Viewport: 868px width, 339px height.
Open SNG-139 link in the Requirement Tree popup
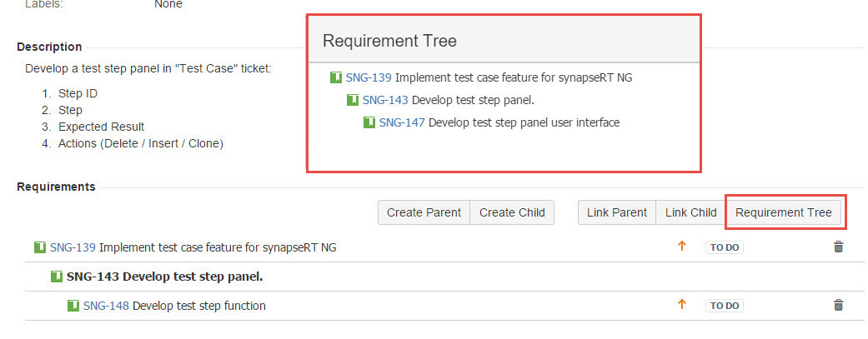369,77
